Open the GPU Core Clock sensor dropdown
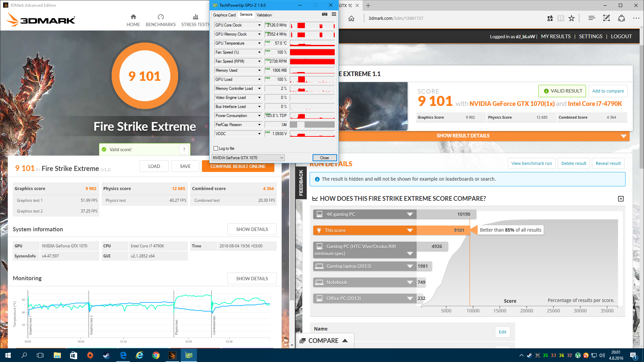This screenshot has width=644, height=362. click(259, 25)
